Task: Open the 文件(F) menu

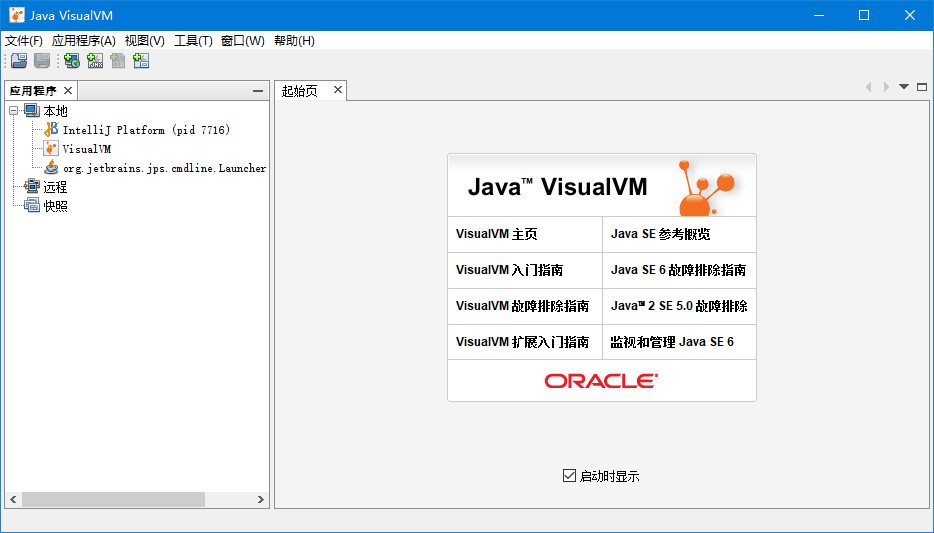Action: pyautogui.click(x=24, y=40)
